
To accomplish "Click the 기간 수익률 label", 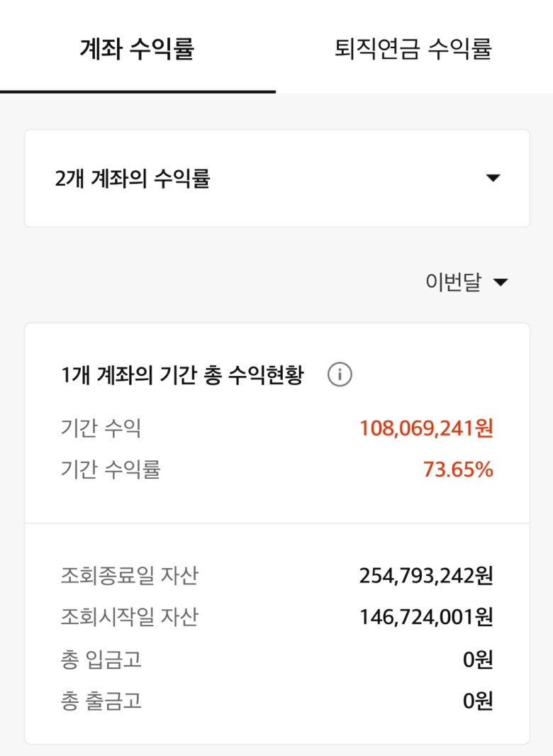I will tap(111, 469).
